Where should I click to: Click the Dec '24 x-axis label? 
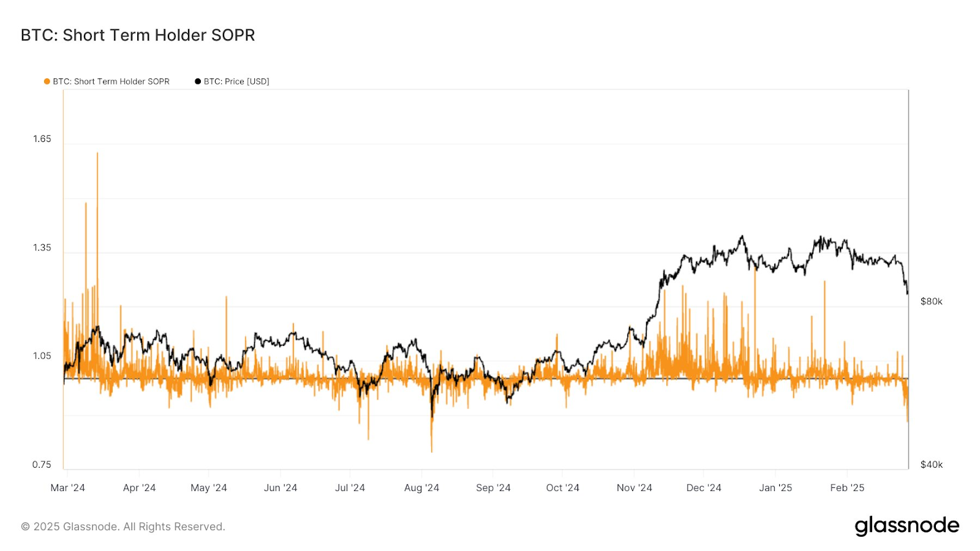(704, 488)
